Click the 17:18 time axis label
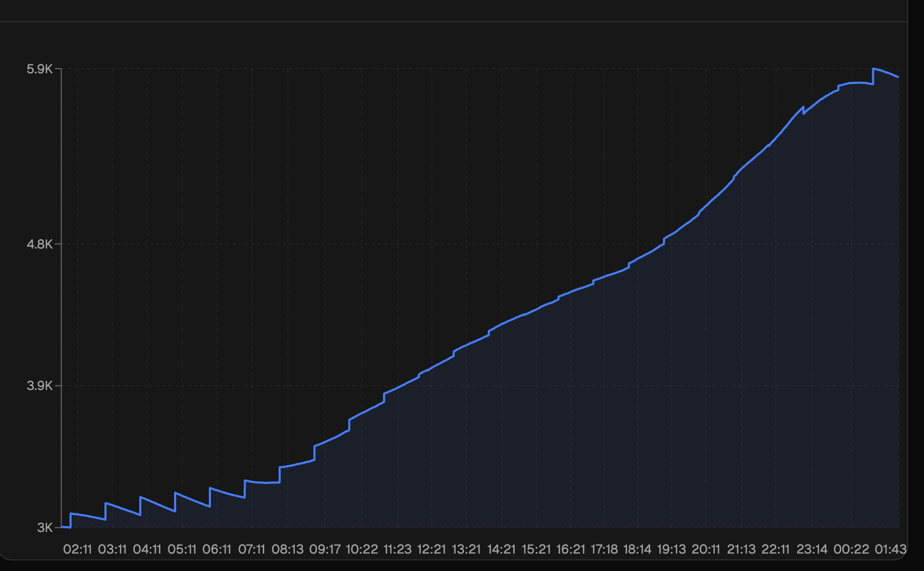Image resolution: width=924 pixels, height=571 pixels. click(x=604, y=549)
